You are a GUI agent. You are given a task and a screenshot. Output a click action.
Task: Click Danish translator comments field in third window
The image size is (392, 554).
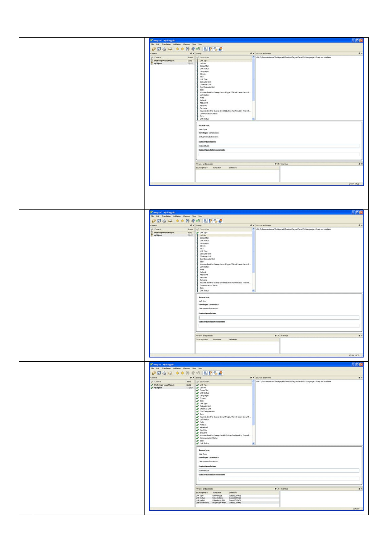point(279,479)
